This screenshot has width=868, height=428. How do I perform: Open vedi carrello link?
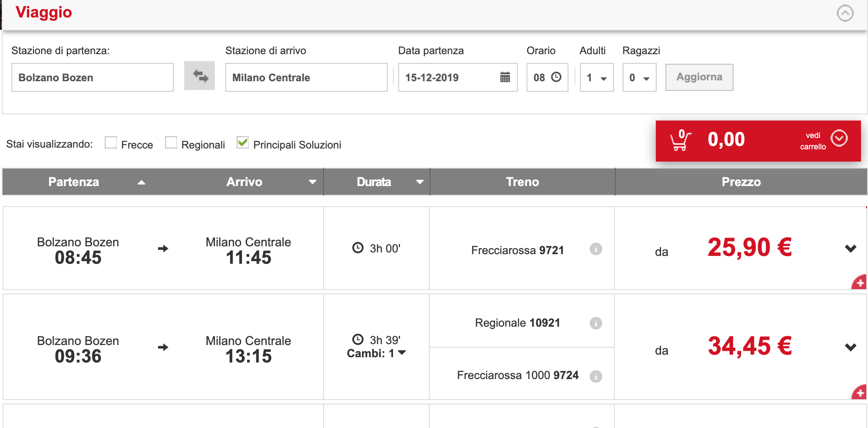pyautogui.click(x=813, y=141)
